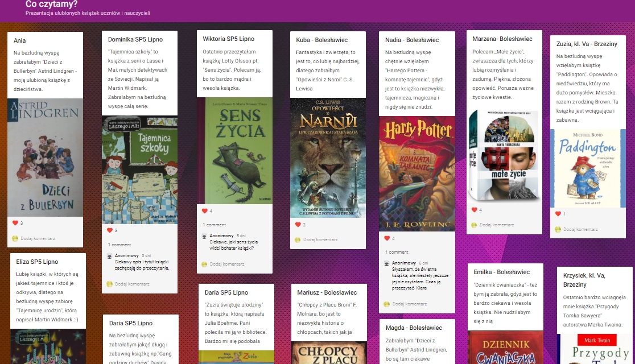Open Emilka - Bolesławiec post title

point(502,272)
